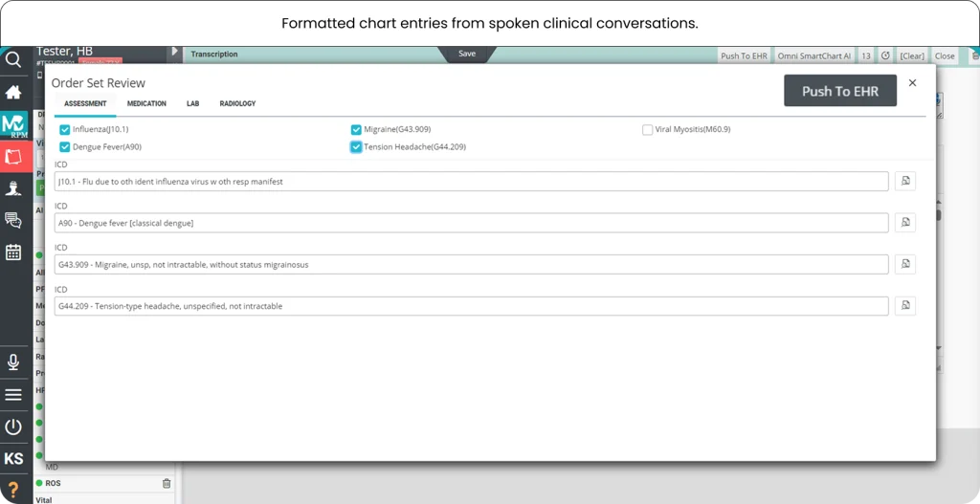Click lookup icon beside J10.1 ICD field
Viewport: 980px width, 504px height.
click(x=905, y=181)
